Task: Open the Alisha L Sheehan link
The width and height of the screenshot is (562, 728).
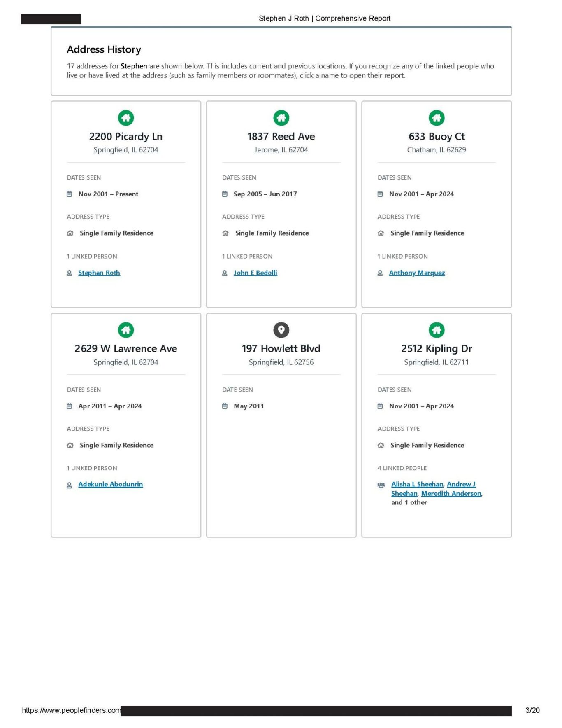Action: (x=417, y=484)
